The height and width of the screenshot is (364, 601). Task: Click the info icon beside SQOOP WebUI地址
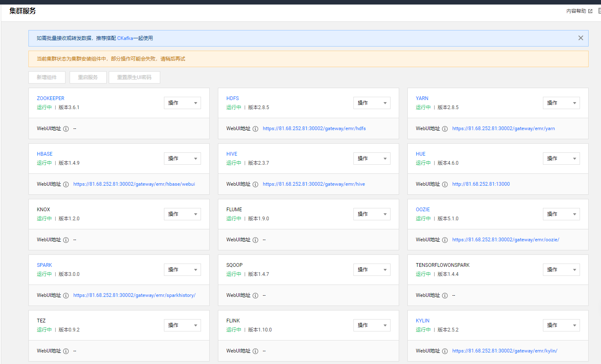pyautogui.click(x=255, y=296)
